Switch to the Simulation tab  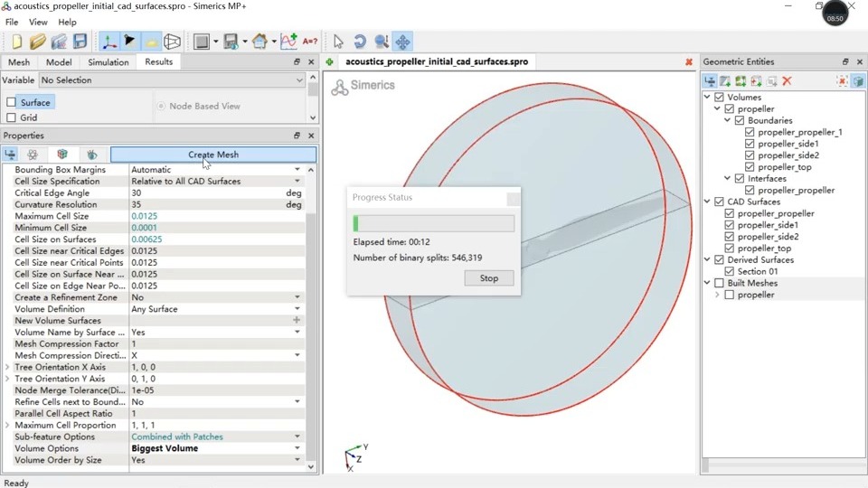click(108, 62)
